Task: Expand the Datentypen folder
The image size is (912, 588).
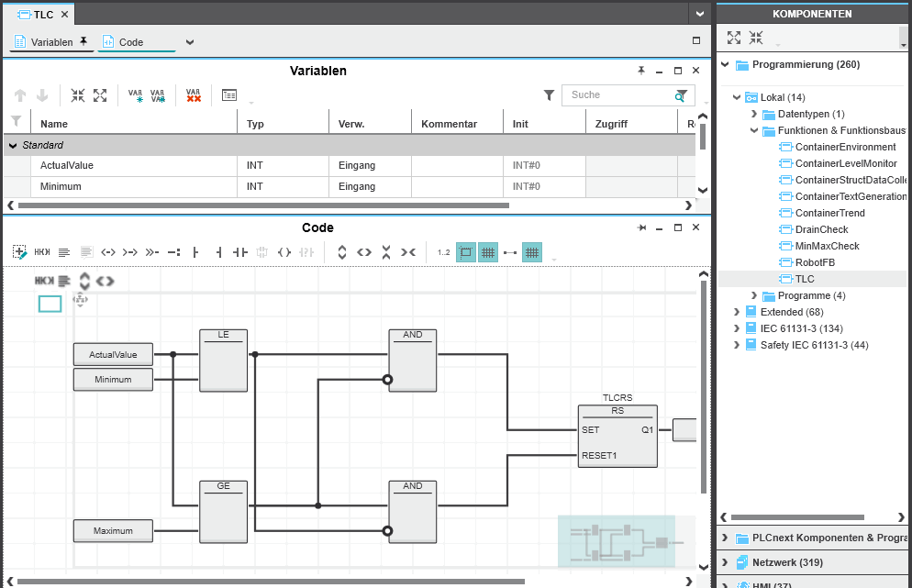Action: pyautogui.click(x=753, y=114)
